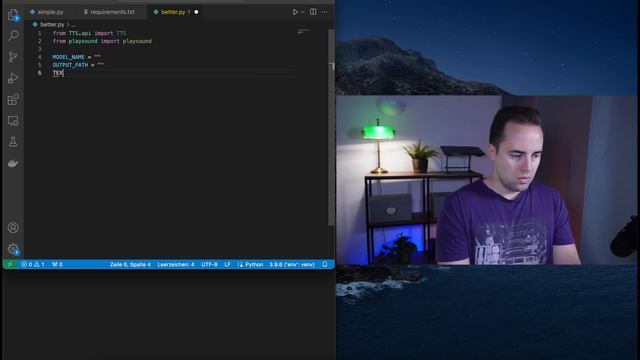Open the Accounts menu

(x=13, y=227)
